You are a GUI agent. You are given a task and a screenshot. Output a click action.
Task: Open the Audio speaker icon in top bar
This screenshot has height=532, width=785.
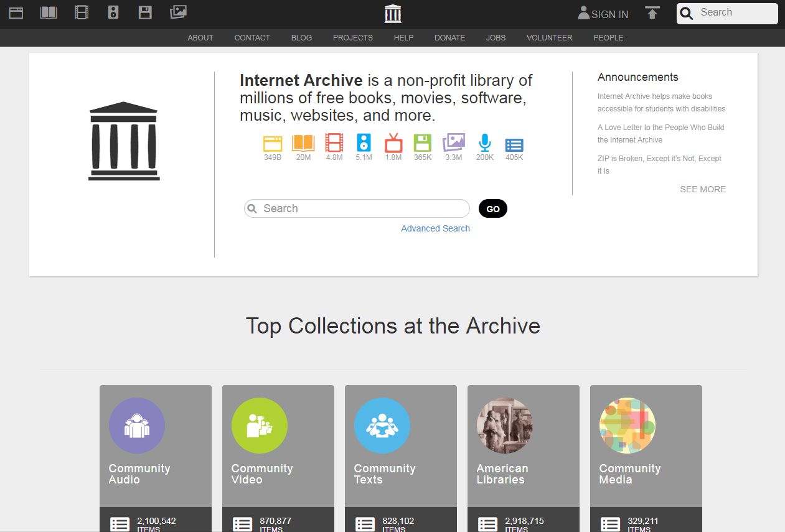click(x=113, y=12)
